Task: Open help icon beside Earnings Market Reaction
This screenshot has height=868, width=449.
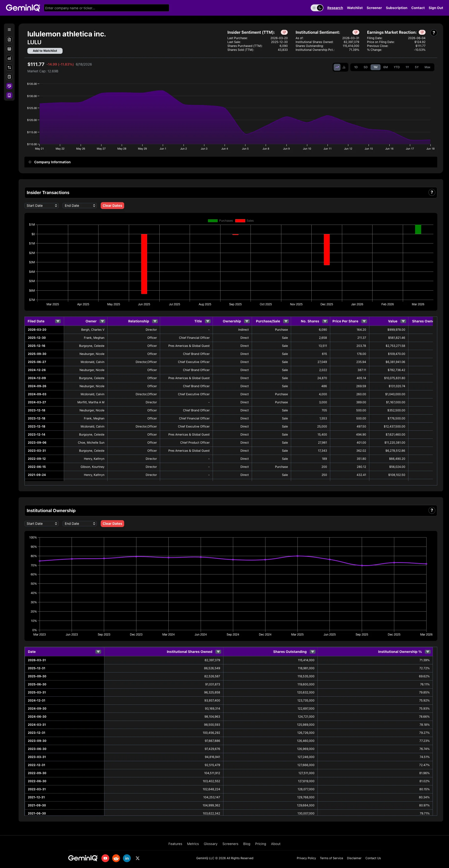Action: coord(434,33)
